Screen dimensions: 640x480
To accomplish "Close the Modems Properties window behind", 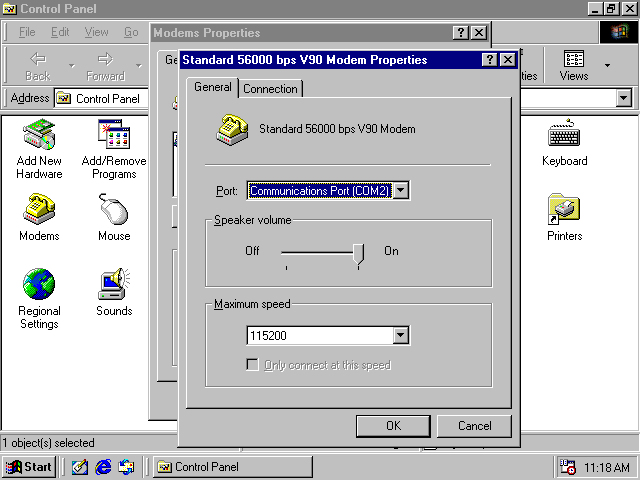I will pyautogui.click(x=479, y=33).
